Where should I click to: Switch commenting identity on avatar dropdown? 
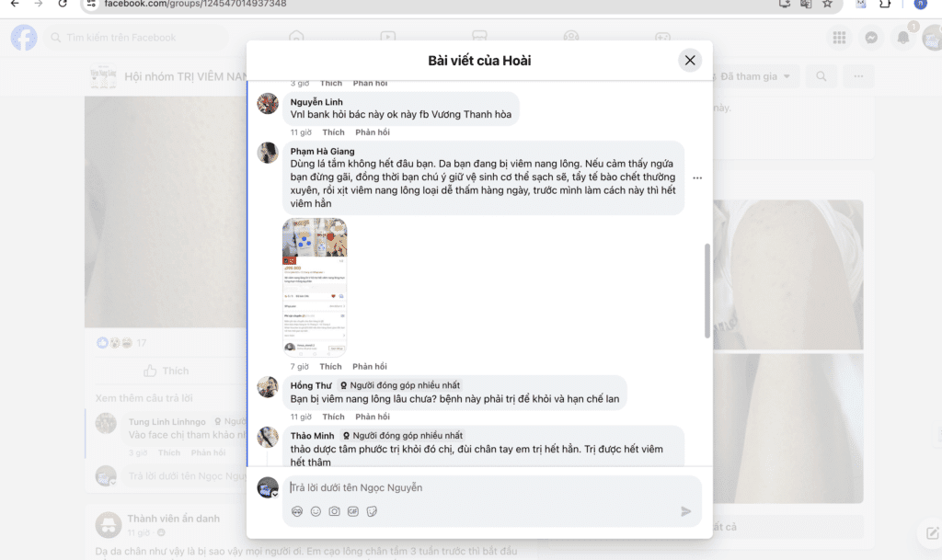pos(274,494)
